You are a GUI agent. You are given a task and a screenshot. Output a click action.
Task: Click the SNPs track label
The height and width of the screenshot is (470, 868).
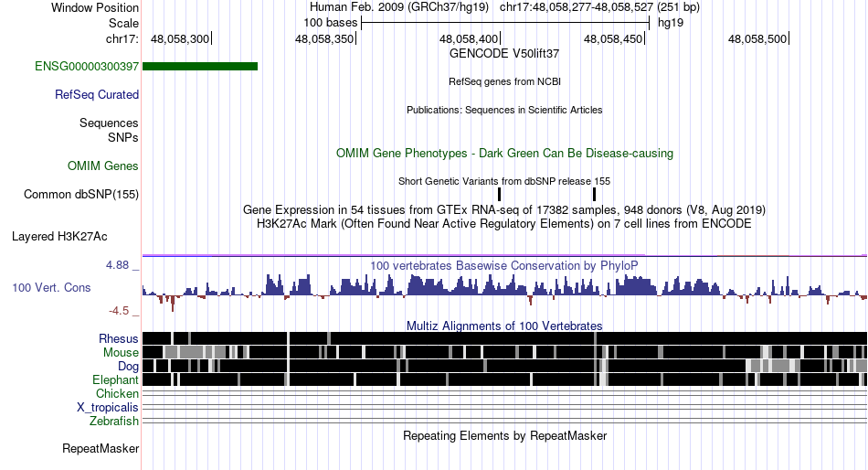coord(123,137)
